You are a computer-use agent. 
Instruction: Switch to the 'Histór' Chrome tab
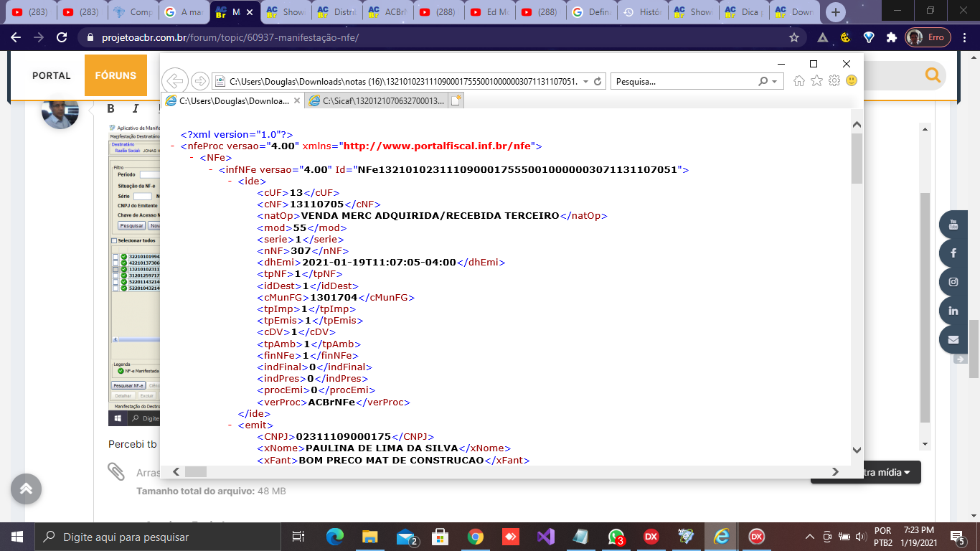pyautogui.click(x=642, y=12)
